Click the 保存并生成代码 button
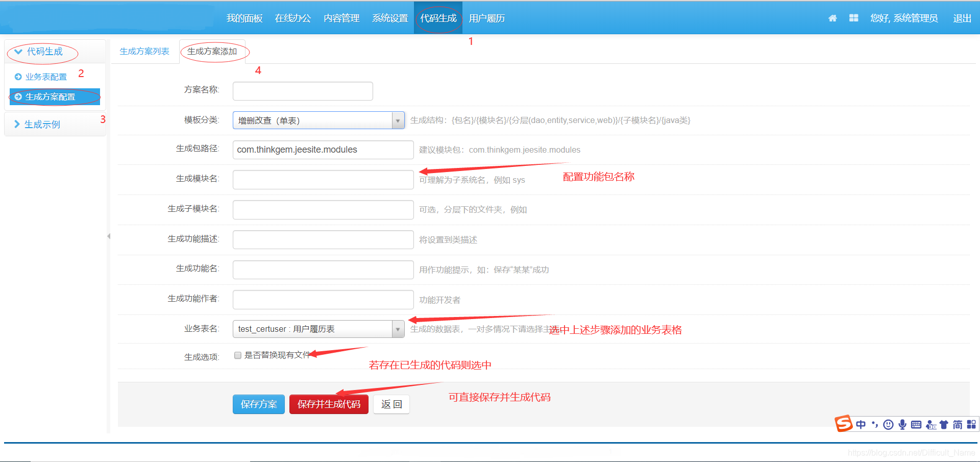This screenshot has height=462, width=980. point(329,404)
